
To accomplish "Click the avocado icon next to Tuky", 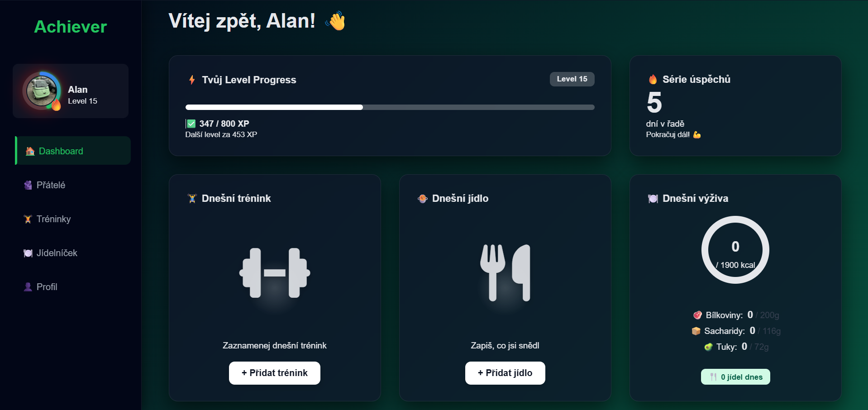I will (708, 347).
